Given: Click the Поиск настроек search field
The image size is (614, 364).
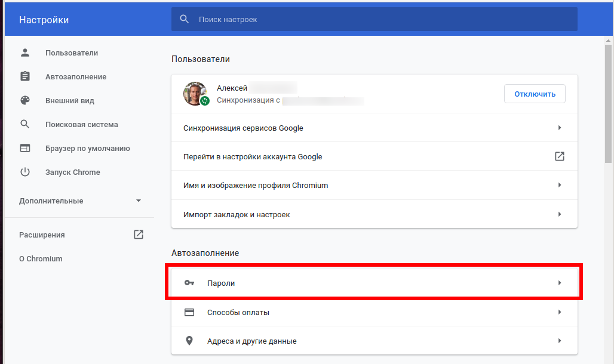Looking at the screenshot, I should pyautogui.click(x=382, y=20).
